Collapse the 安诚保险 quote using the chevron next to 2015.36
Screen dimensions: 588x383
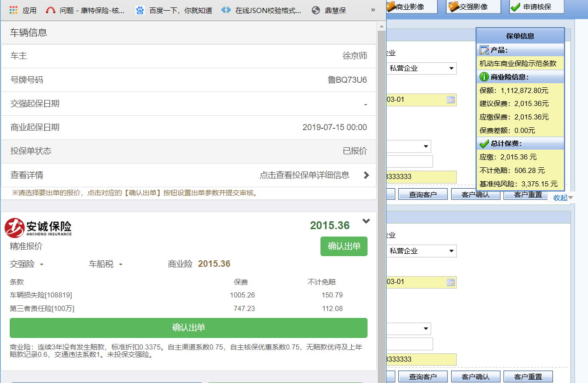click(366, 221)
